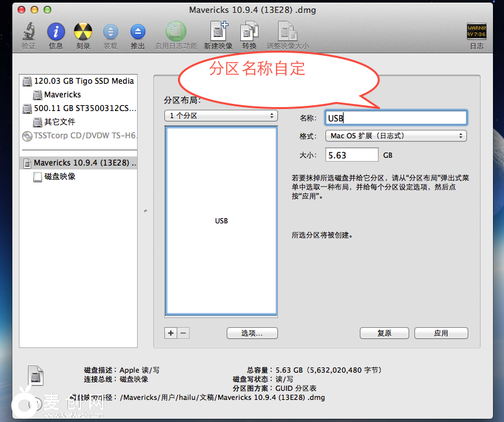The image size is (504, 422).
Task: Click the Mount (装载) toolbar icon
Action: coord(110,32)
